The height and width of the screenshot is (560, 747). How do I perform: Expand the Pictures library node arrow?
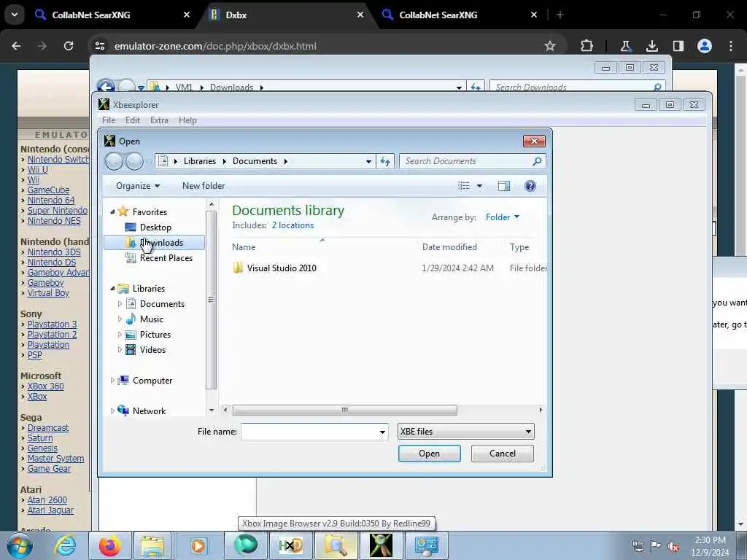click(x=120, y=334)
